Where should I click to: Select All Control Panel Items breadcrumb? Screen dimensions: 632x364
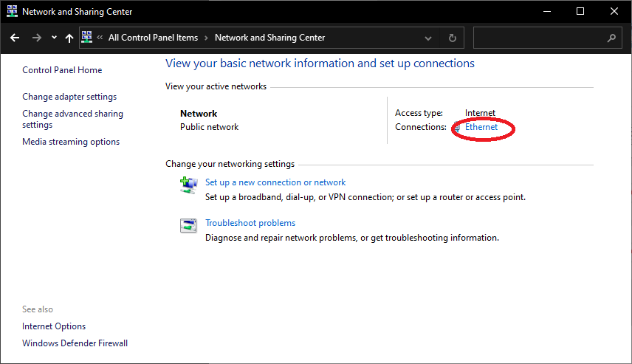pyautogui.click(x=153, y=38)
